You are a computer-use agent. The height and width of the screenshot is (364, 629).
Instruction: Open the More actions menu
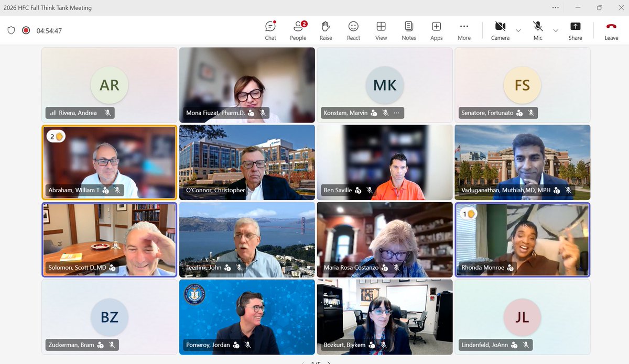(x=464, y=30)
